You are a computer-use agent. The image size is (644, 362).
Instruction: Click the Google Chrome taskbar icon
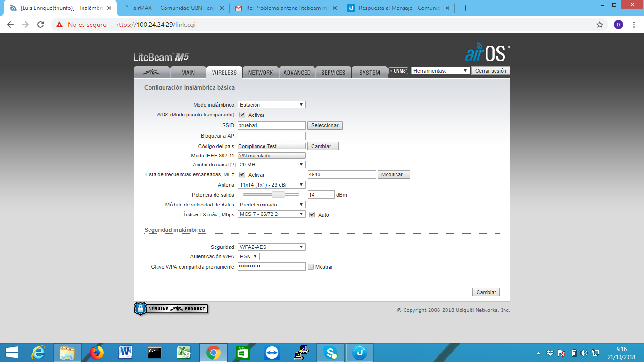[x=214, y=352]
